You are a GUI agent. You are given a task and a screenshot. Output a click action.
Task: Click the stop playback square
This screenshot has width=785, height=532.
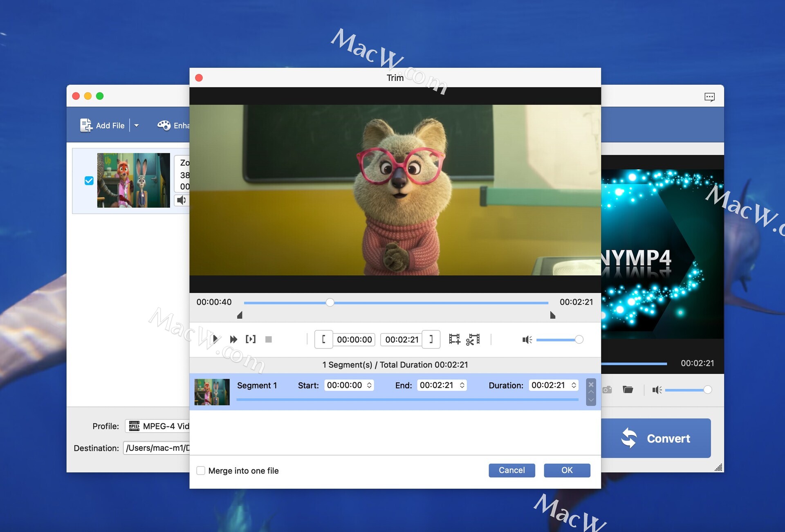269,339
